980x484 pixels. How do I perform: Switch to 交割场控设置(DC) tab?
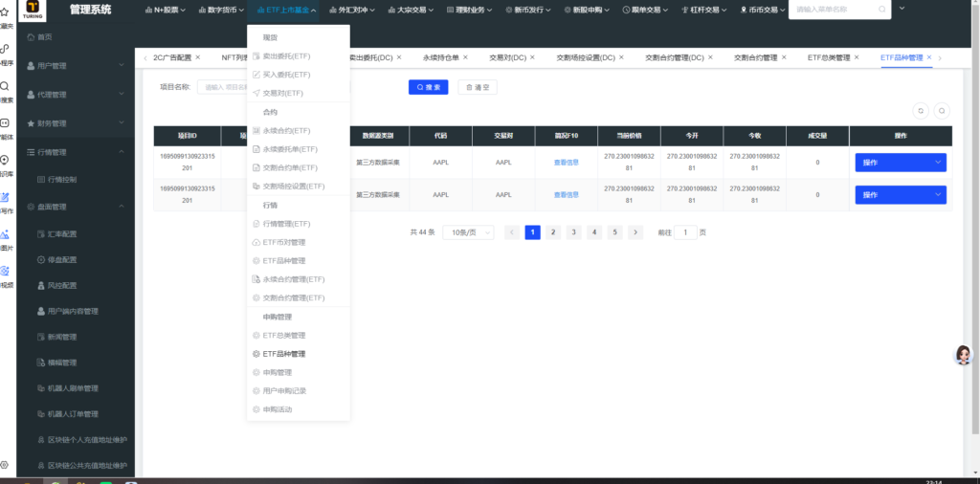point(586,57)
